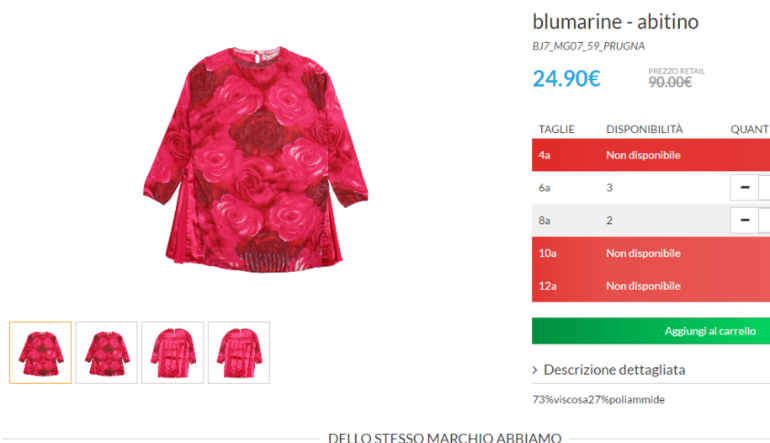Show the second dress thumbnail image
This screenshot has height=443, width=770.
point(107,353)
